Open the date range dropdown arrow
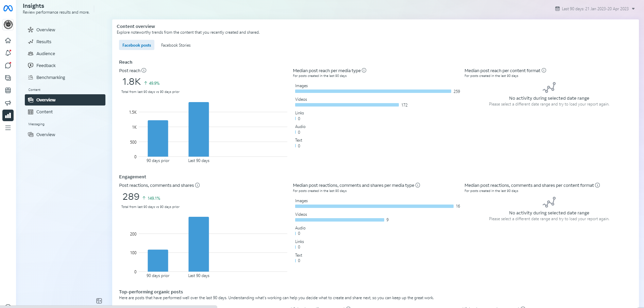 (633, 9)
